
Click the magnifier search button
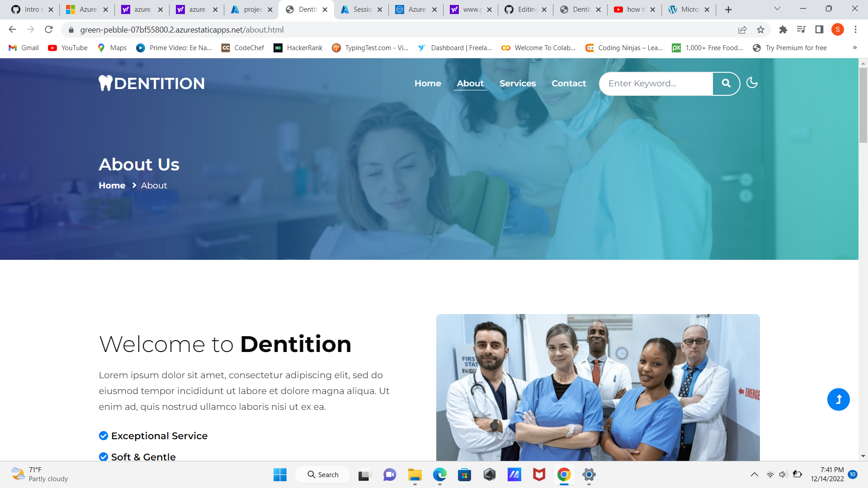pyautogui.click(x=726, y=83)
